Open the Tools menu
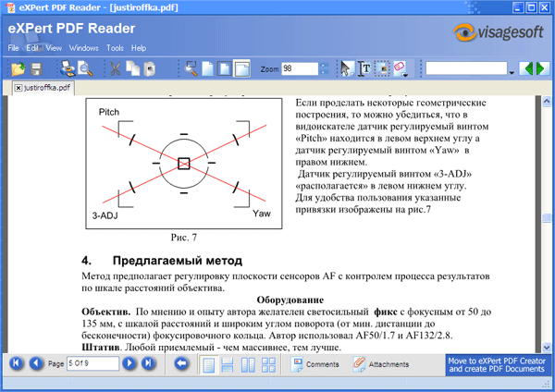The image size is (555, 392). coord(115,48)
